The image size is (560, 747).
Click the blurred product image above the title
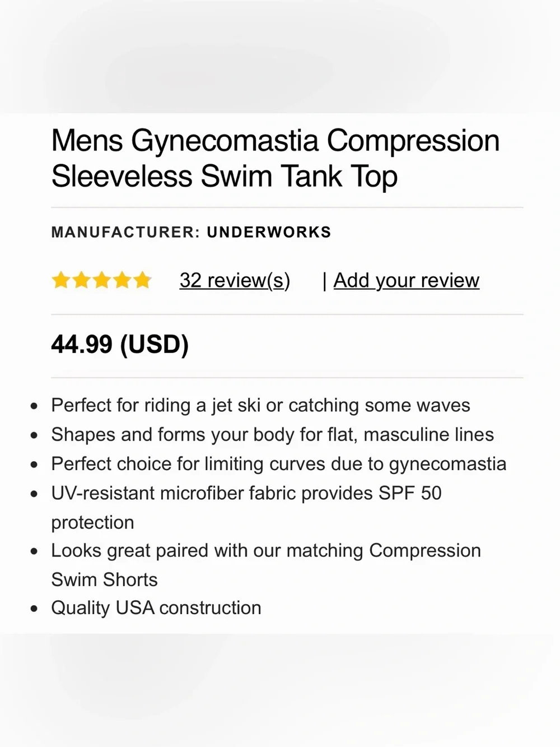coord(280,56)
